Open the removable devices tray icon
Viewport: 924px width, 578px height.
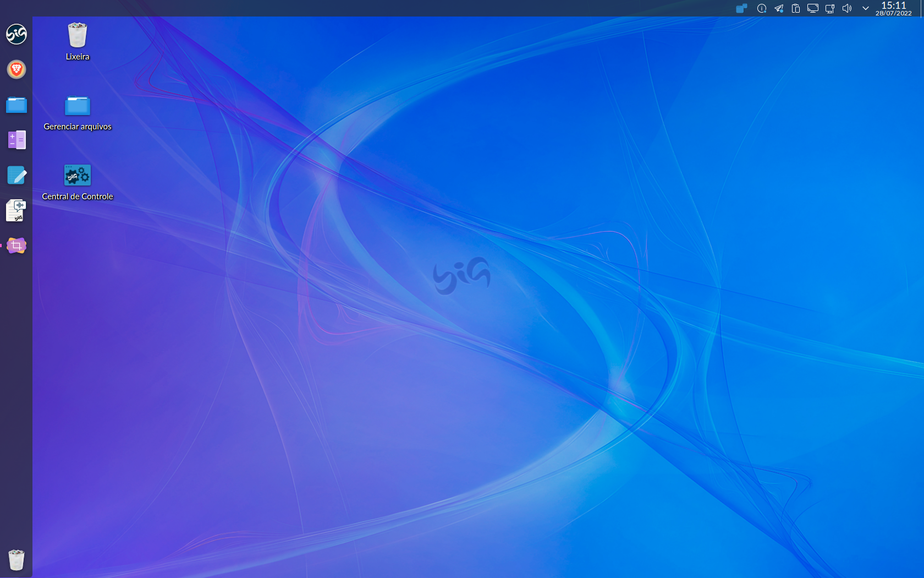pyautogui.click(x=830, y=8)
